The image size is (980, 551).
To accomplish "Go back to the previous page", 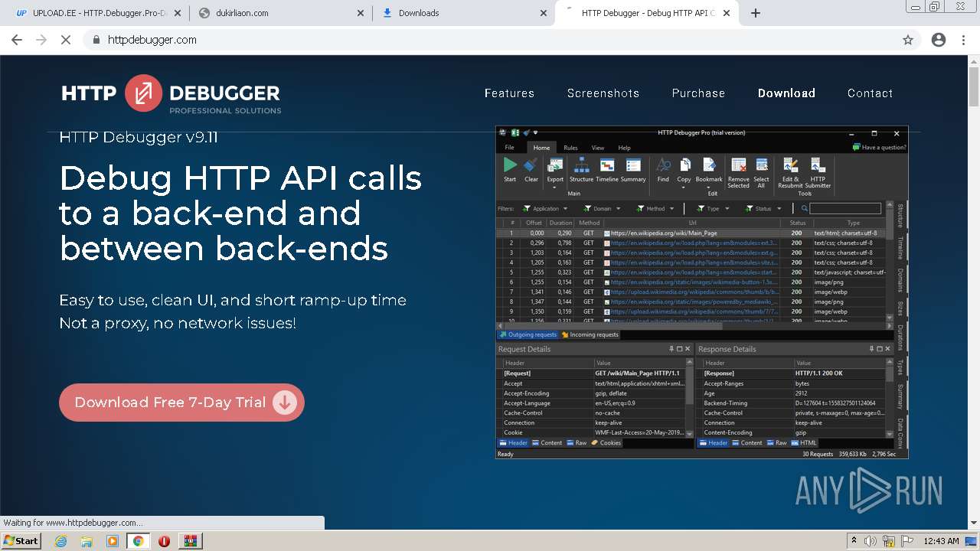I will pyautogui.click(x=17, y=40).
